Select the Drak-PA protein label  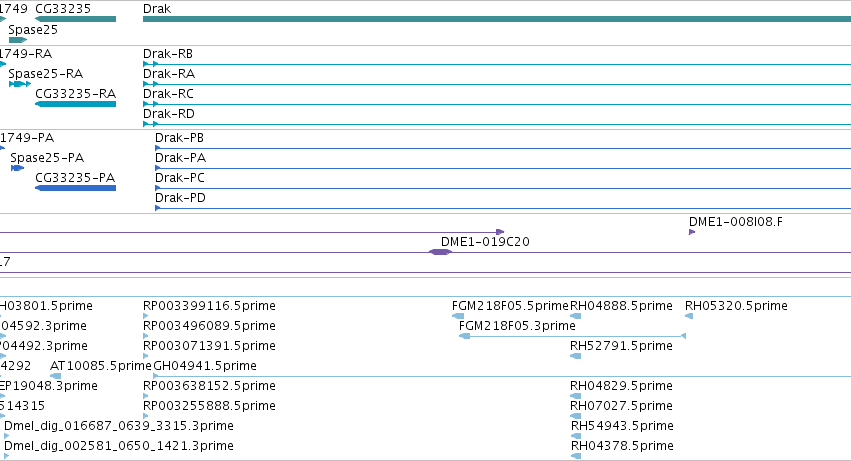pyautogui.click(x=181, y=158)
